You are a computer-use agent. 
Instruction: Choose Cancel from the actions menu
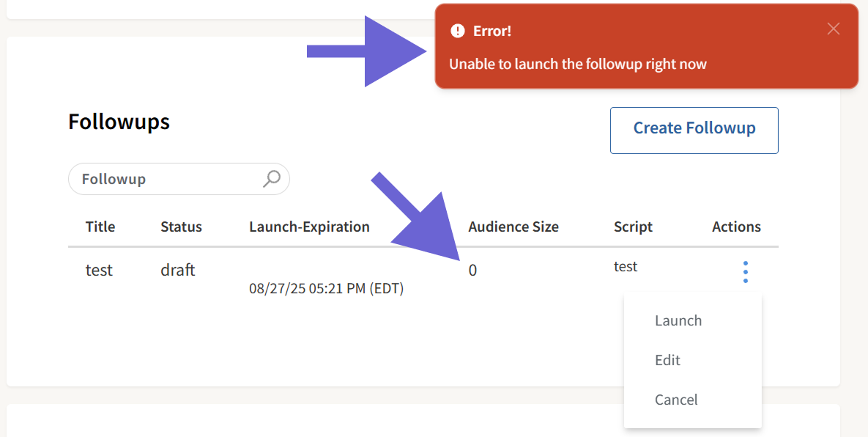tap(676, 400)
